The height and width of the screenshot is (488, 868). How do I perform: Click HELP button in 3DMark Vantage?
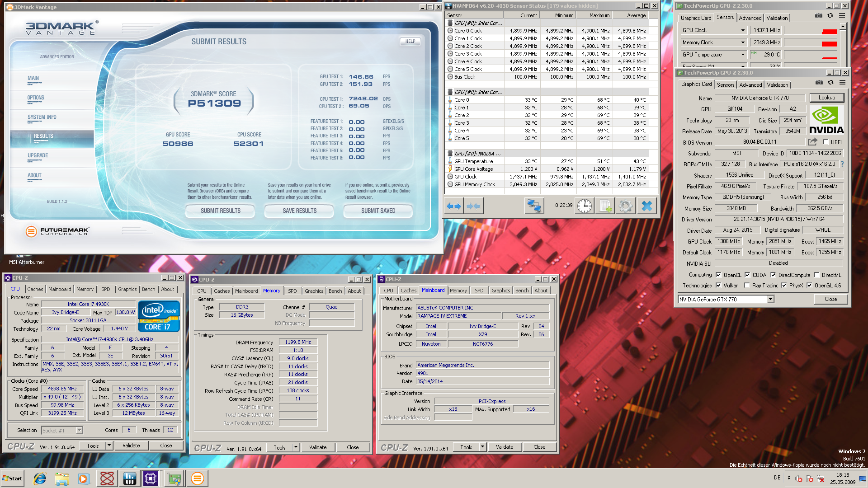[410, 41]
